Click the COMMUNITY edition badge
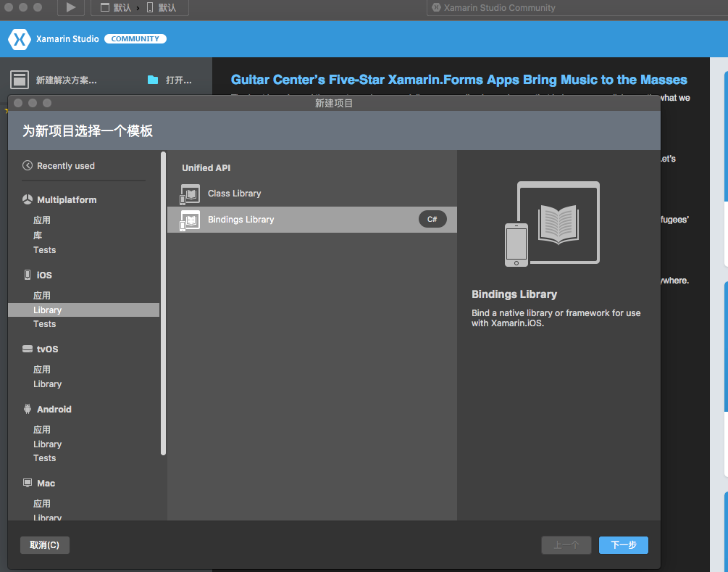 [135, 39]
